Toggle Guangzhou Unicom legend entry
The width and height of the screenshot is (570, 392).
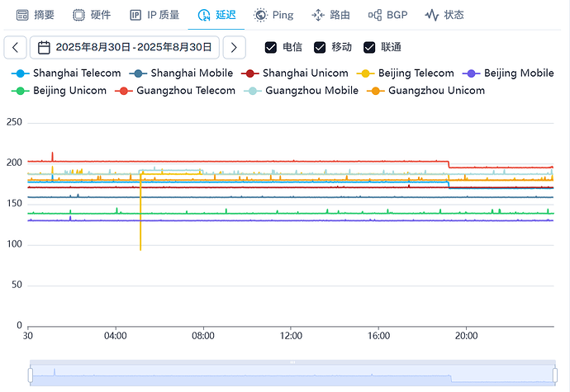click(425, 91)
